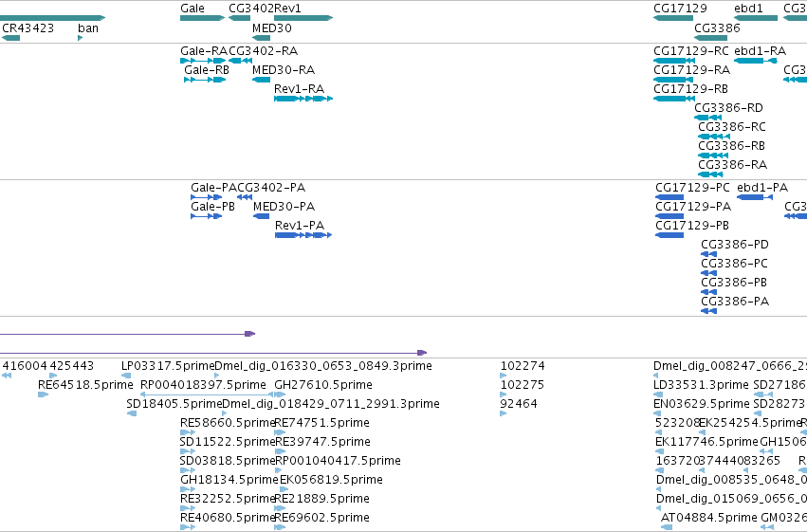807x532 pixels.
Task: Click the ebd1-PA protein glyph
Action: pos(755,197)
